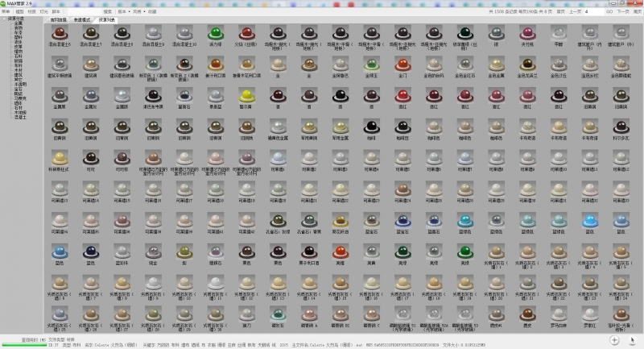Switch to the 资源列表 tab
The image size is (644, 349).
(106, 19)
